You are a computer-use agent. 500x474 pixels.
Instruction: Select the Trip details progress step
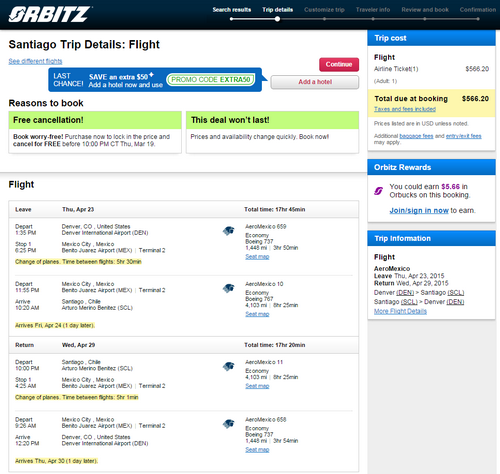pos(277,10)
